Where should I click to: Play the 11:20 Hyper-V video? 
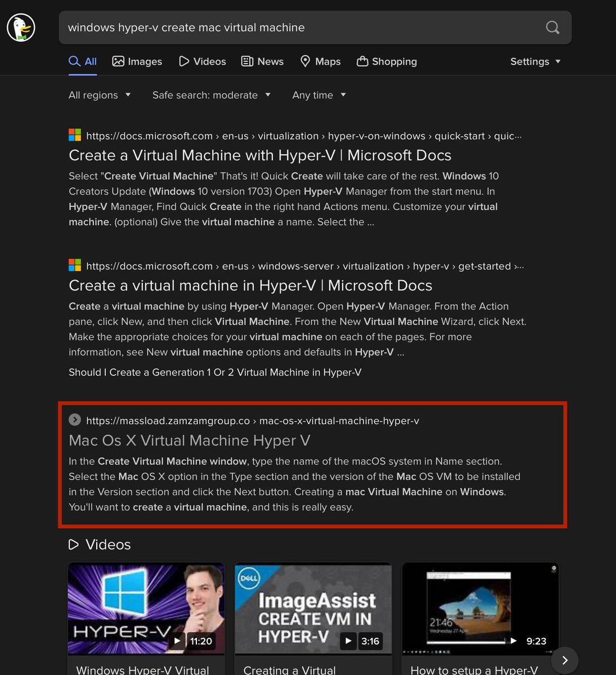tap(146, 608)
